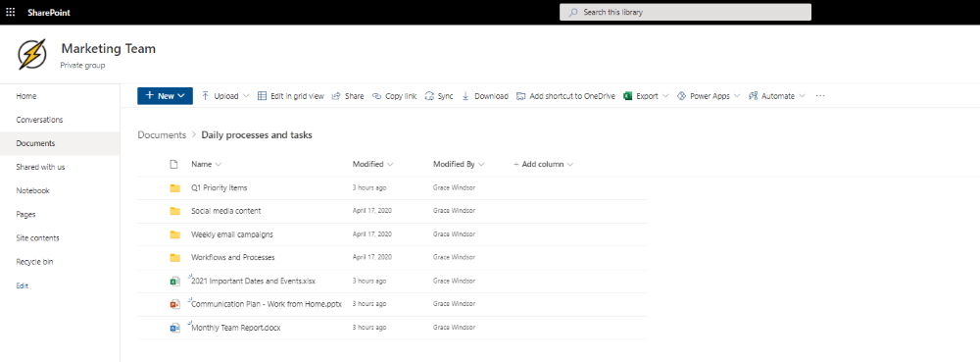
Task: Open the Weekly email campaigns folder
Action: pos(232,234)
